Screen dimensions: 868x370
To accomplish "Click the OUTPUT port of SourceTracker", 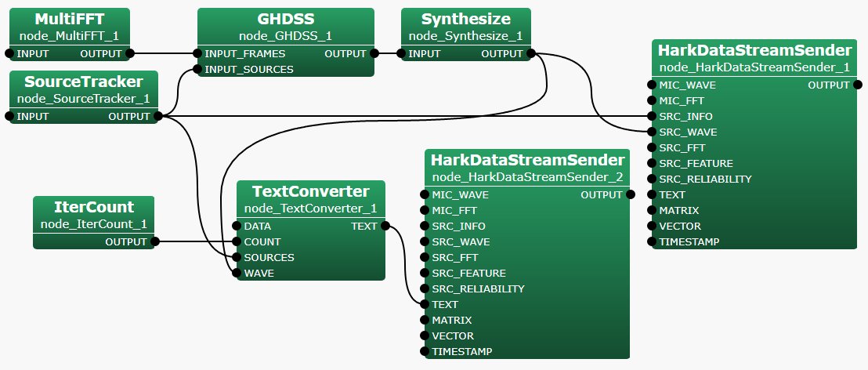I will tap(158, 117).
